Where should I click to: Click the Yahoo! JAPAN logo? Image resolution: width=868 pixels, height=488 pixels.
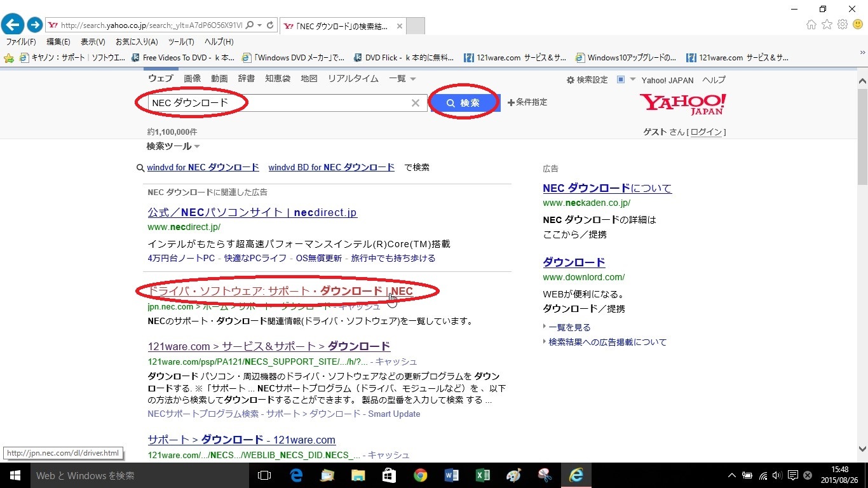point(682,104)
